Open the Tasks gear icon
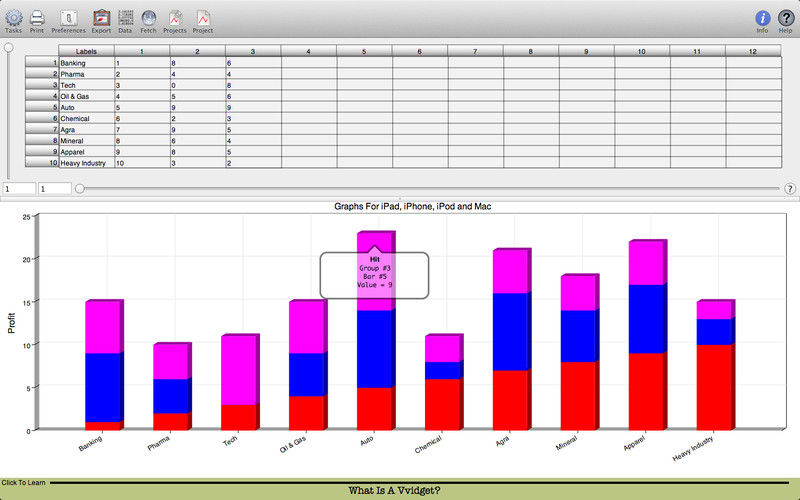800x500 pixels. [x=13, y=17]
